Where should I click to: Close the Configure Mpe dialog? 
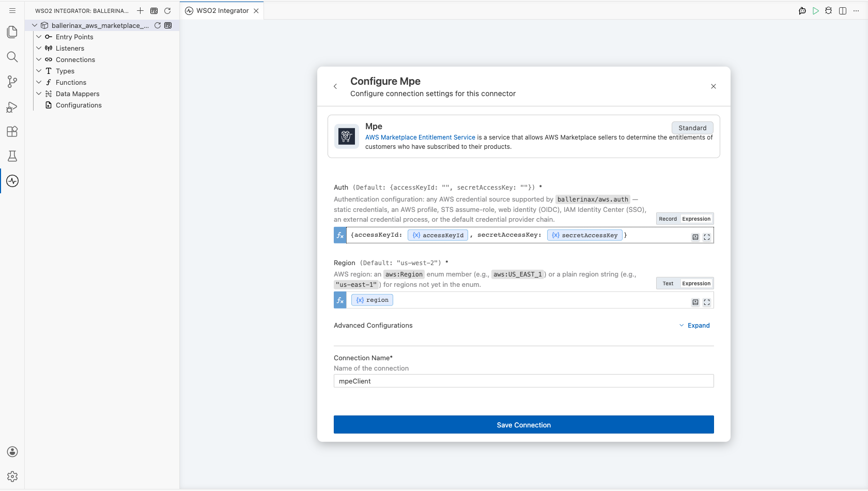pos(714,86)
